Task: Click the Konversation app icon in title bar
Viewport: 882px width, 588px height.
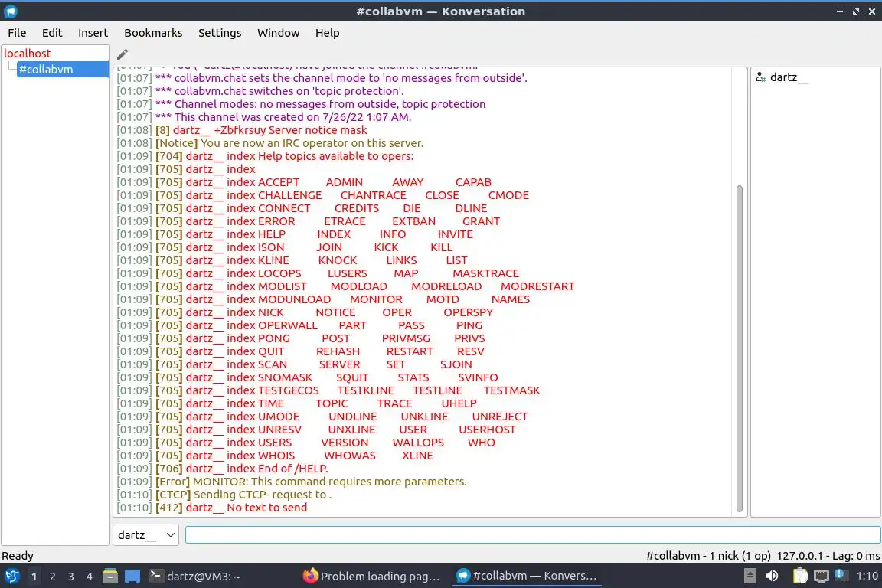Action: pos(11,11)
